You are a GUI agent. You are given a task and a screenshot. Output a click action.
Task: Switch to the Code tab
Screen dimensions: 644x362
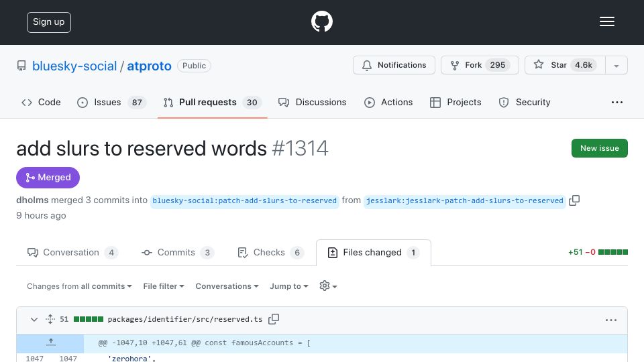point(41,102)
